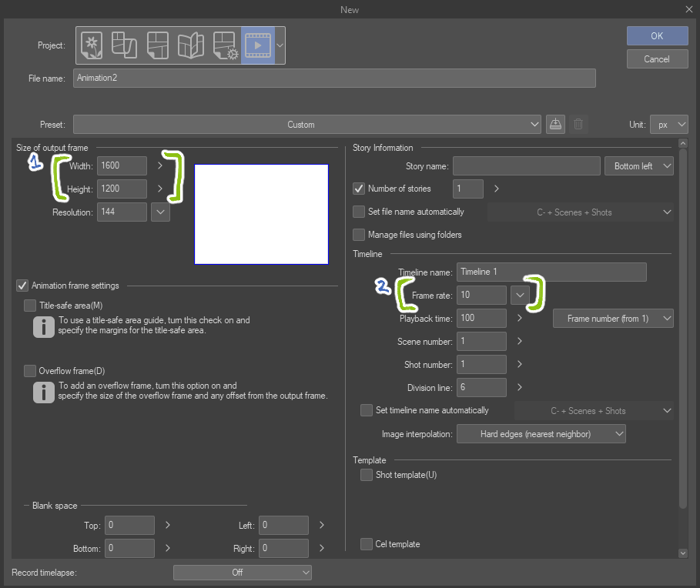
Task: Toggle the Animation frame settings checkbox
Action: (x=22, y=286)
